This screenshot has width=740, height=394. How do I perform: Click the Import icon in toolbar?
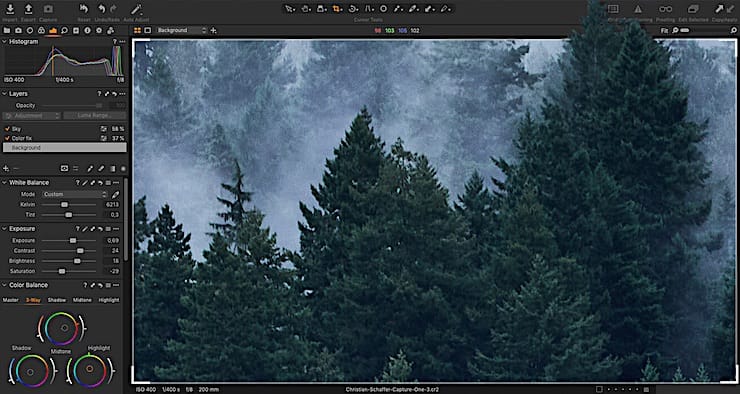(x=9, y=9)
